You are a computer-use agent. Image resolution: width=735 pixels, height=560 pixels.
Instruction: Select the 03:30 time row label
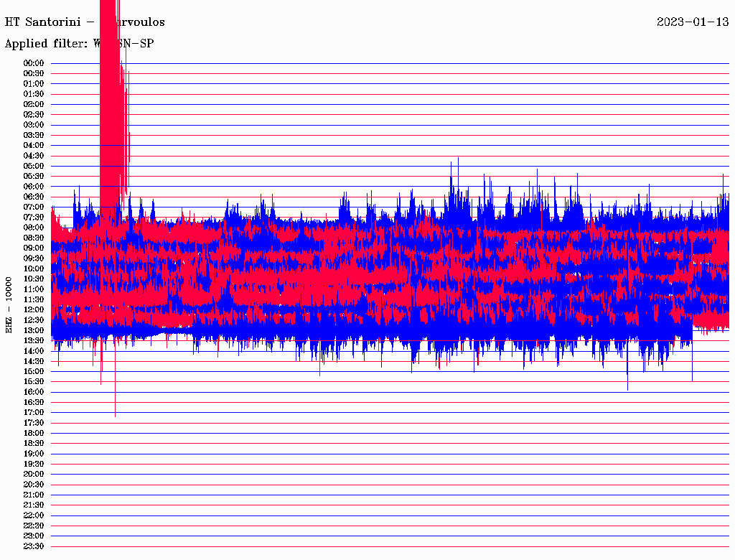tap(34, 135)
